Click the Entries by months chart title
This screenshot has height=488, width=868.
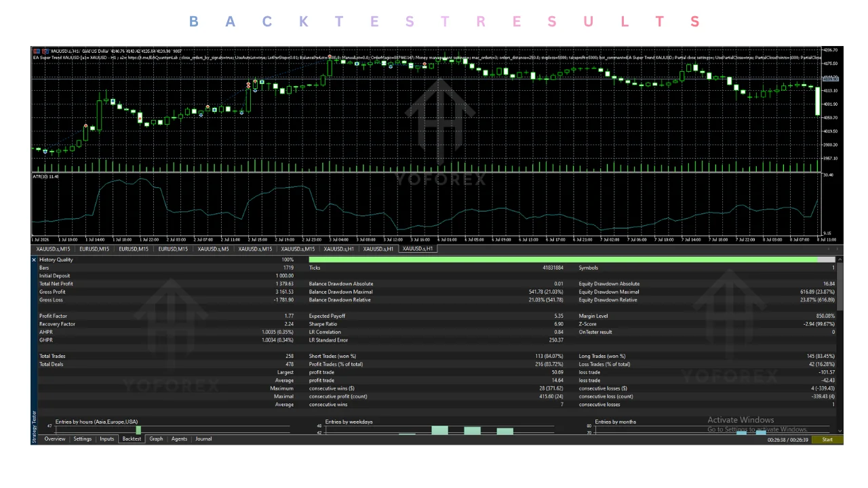tap(616, 422)
